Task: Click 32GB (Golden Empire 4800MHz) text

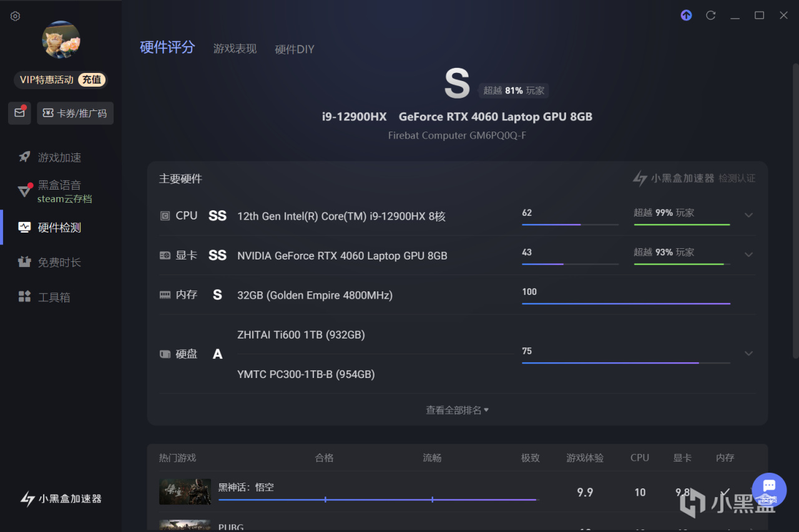Action: click(315, 295)
